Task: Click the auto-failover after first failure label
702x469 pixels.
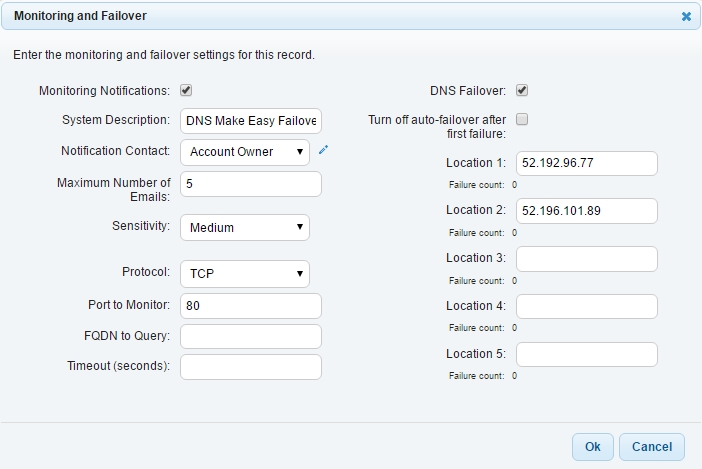Action: pyautogui.click(x=437, y=127)
